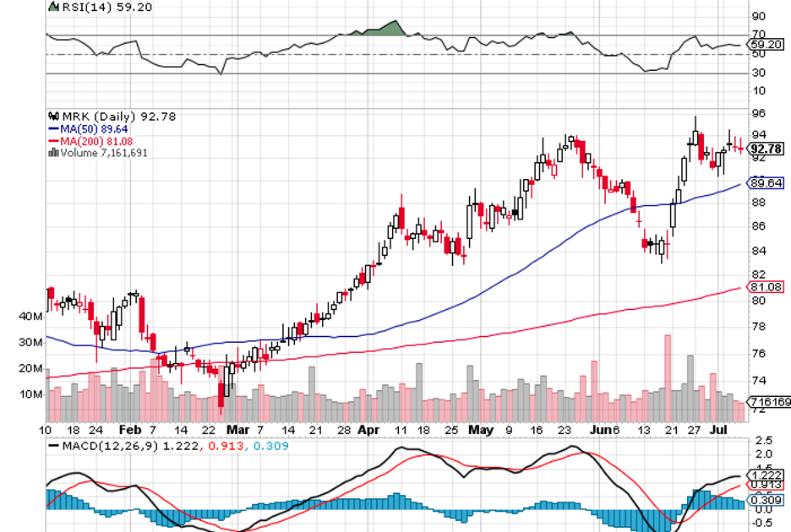Viewport: 791px width, 532px height.
Task: Select the red MA(200) legend line
Action: coord(54,141)
